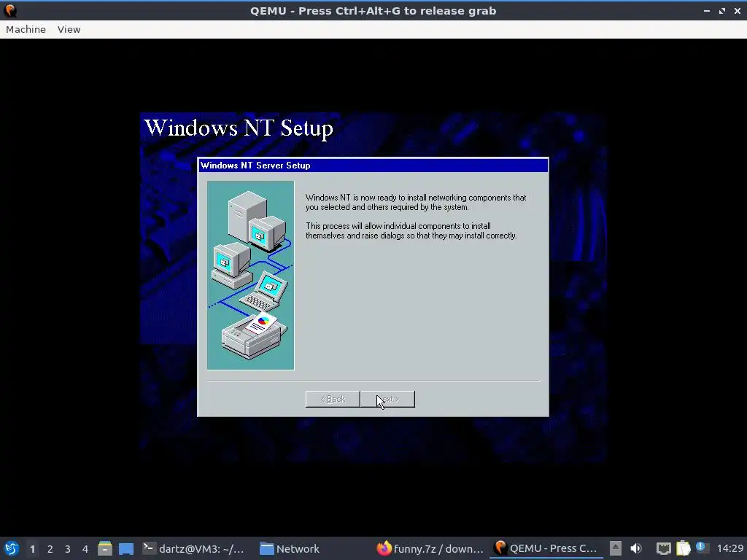Click the removable media eject tray icon
The height and width of the screenshot is (560, 747).
[x=616, y=548]
